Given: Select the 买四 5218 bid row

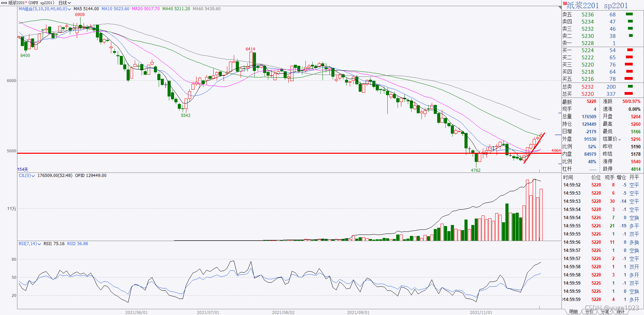Looking at the screenshot, I should [x=602, y=72].
